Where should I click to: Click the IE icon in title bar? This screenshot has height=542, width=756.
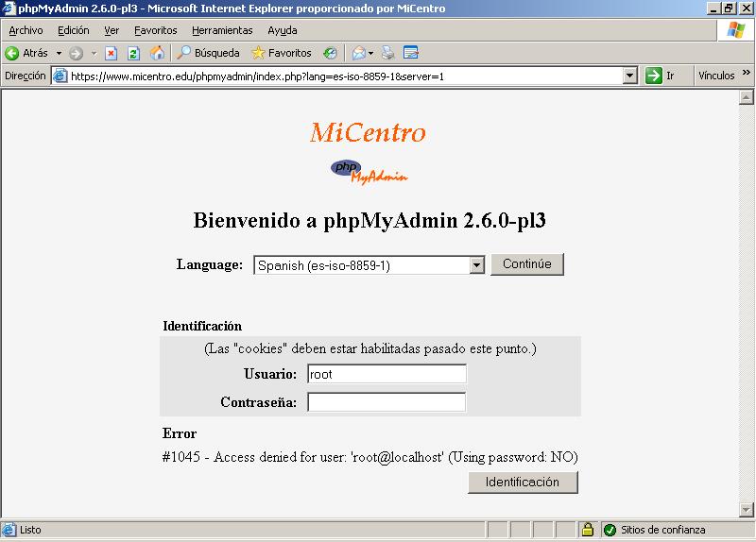point(9,8)
